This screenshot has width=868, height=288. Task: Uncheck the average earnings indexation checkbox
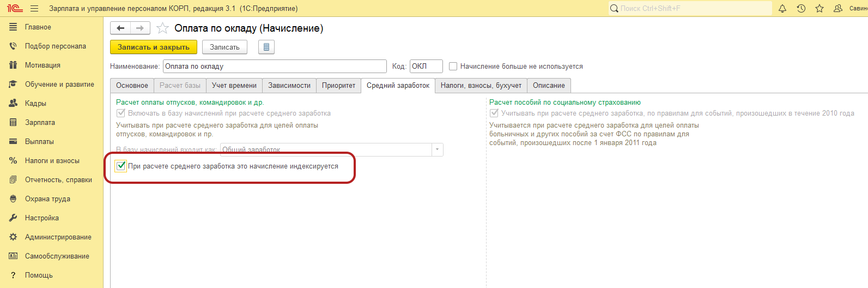pyautogui.click(x=121, y=166)
